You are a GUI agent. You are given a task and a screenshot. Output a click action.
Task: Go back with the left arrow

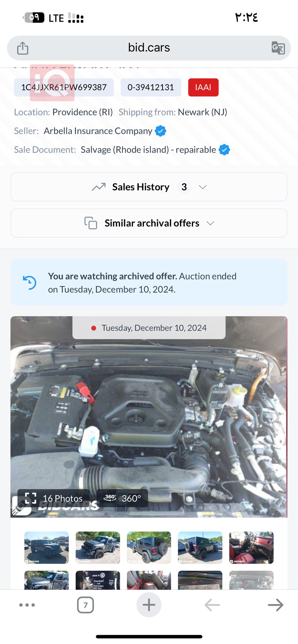(x=212, y=605)
